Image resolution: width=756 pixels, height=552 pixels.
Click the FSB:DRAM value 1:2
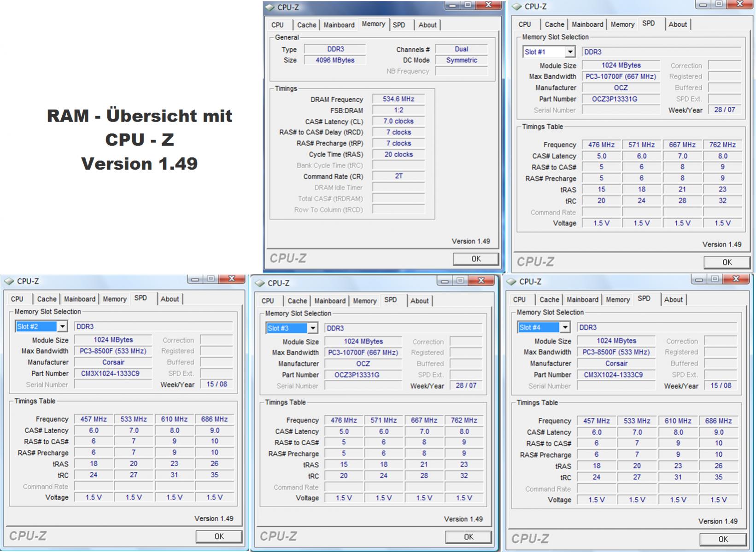click(399, 110)
